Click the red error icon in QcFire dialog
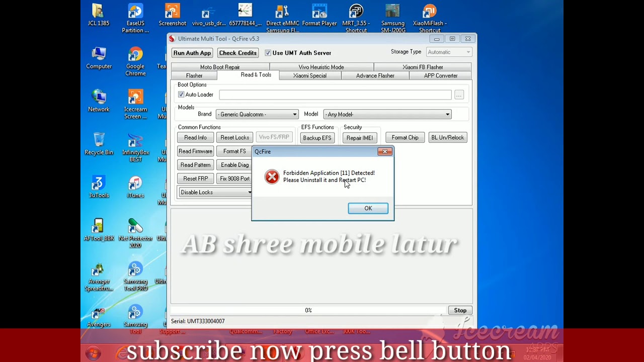The image size is (644, 362). click(x=272, y=176)
